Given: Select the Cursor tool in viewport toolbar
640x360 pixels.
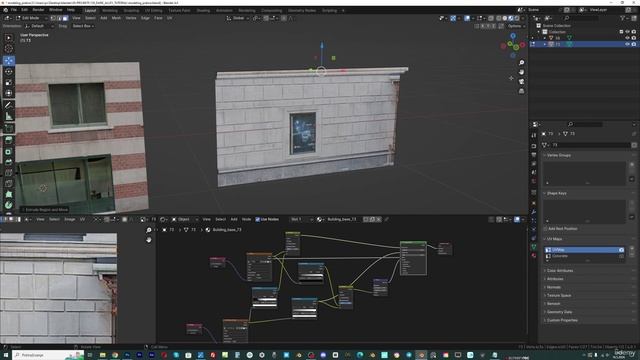Looking at the screenshot, I should coord(9,49).
